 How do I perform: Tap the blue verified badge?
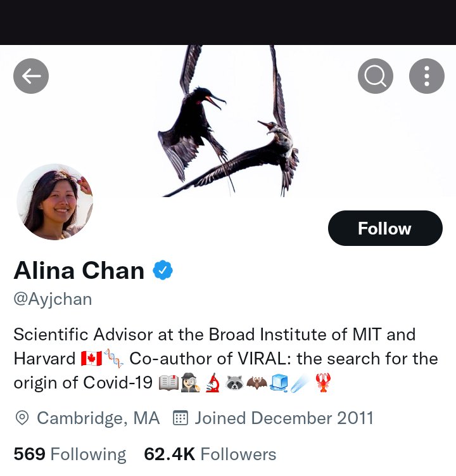[x=163, y=271]
